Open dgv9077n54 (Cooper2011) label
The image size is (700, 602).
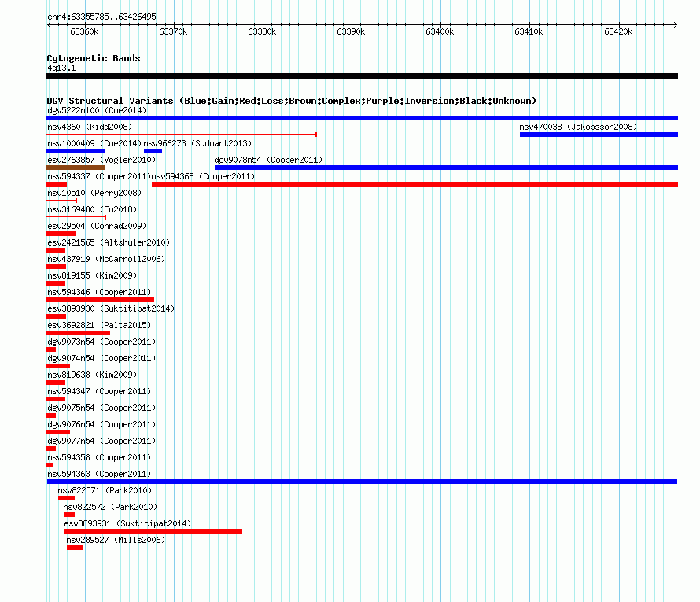click(x=101, y=441)
